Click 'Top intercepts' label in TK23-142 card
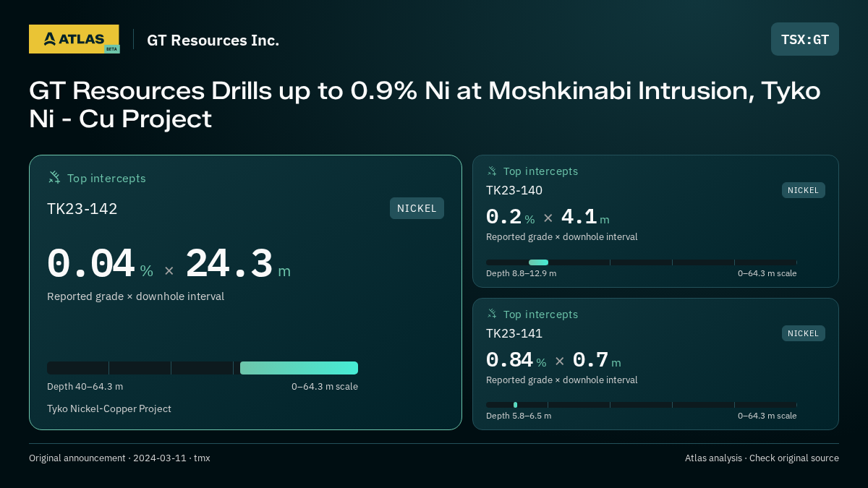Screen dimensions: 868x488 pyautogui.click(x=106, y=179)
